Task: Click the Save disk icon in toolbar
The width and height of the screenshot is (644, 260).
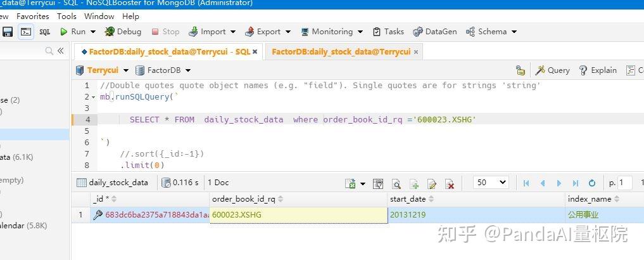Action: pos(8,32)
